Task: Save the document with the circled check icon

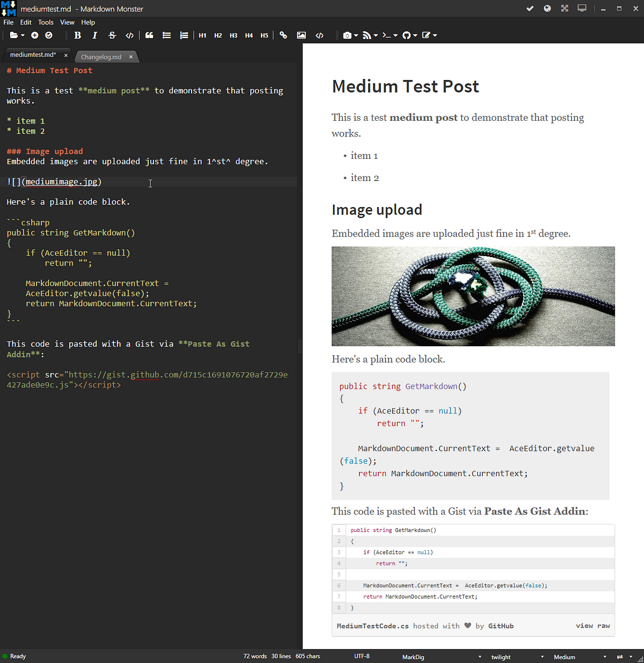Action: click(x=49, y=35)
